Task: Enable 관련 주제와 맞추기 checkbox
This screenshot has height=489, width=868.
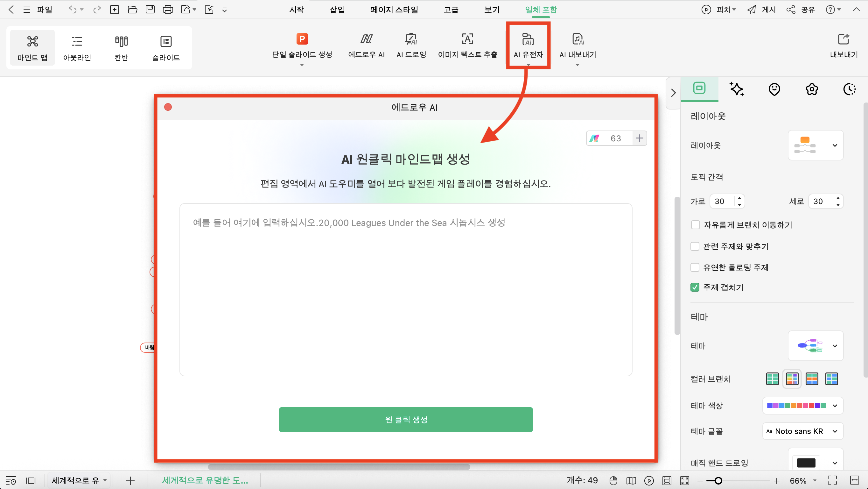Action: tap(695, 246)
